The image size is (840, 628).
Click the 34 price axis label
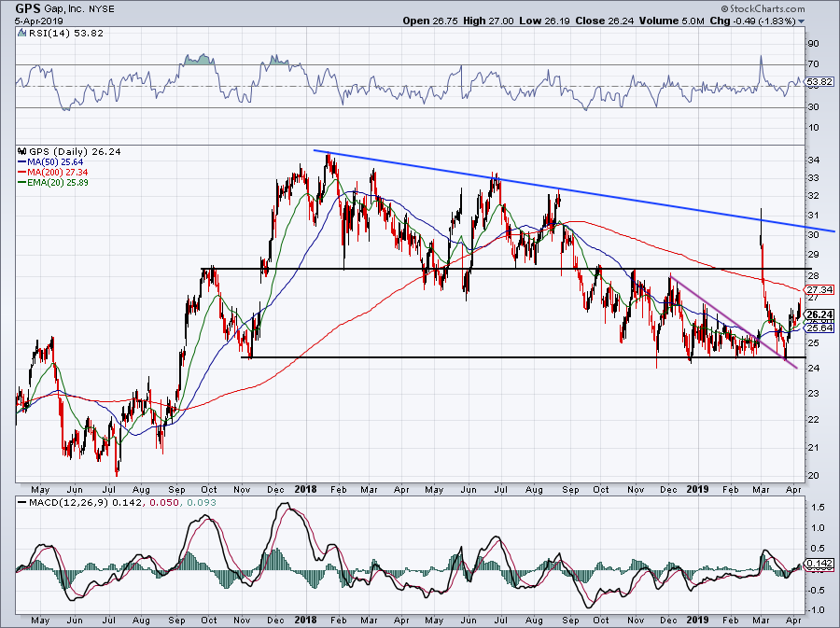pyautogui.click(x=813, y=160)
